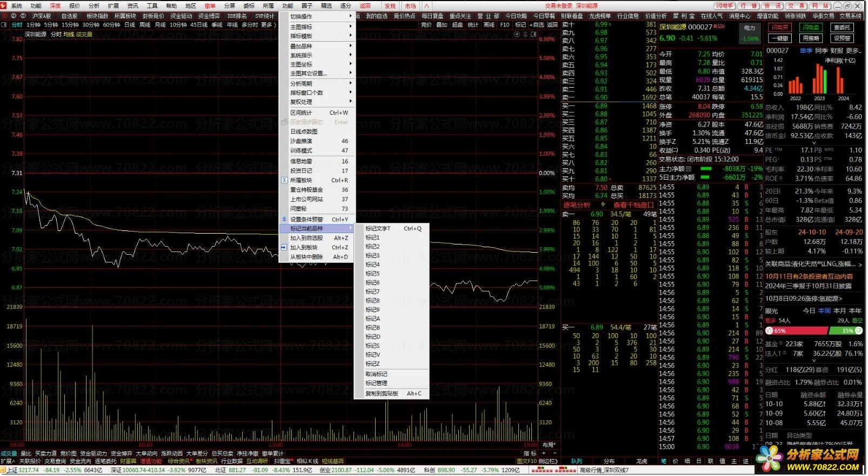Click the green 35% bearish bar

(845, 330)
